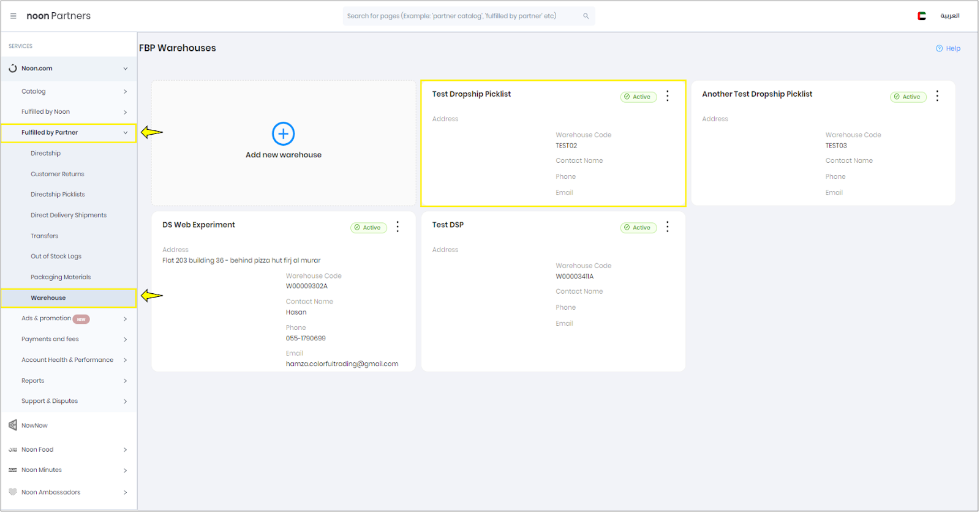The image size is (980, 513).
Task: Click the NowNow megaphone icon
Action: point(13,425)
